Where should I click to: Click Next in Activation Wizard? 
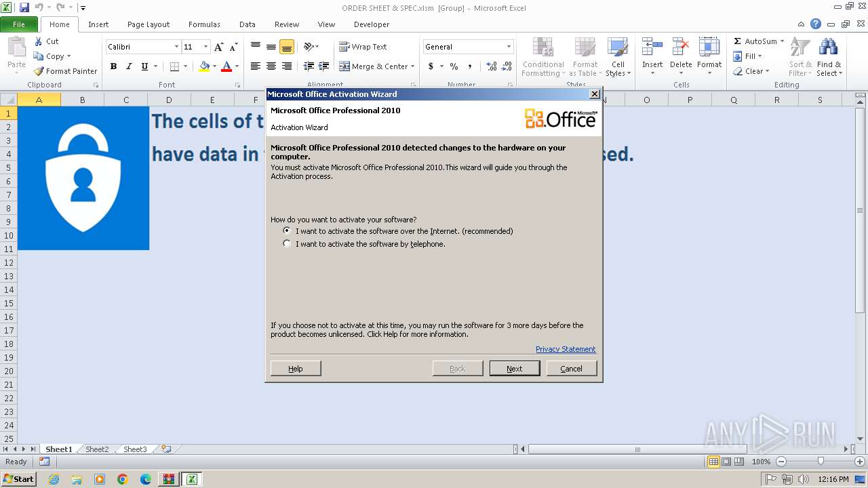pyautogui.click(x=515, y=369)
